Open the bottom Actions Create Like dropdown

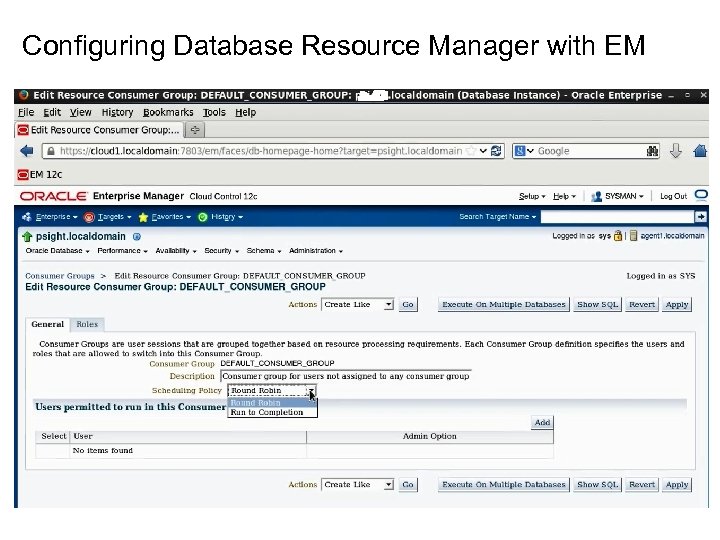(357, 484)
